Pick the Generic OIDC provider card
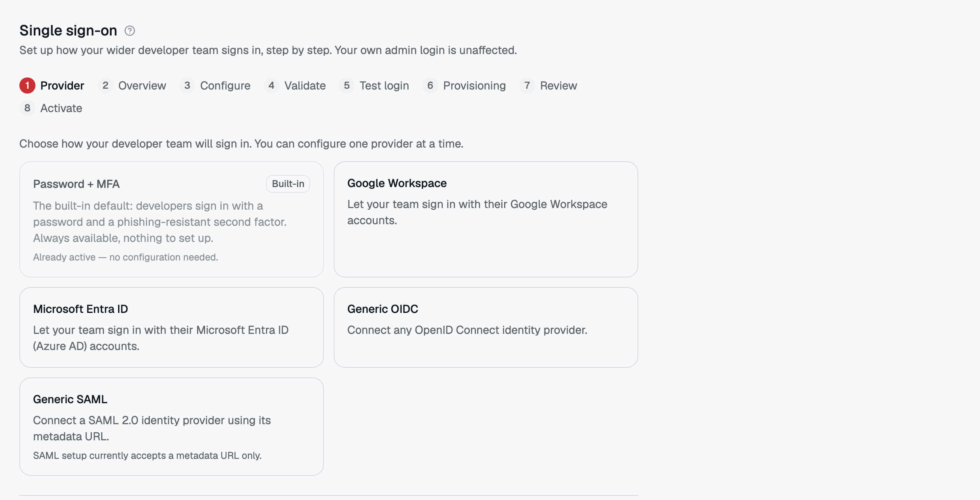The image size is (980, 500). tap(486, 327)
